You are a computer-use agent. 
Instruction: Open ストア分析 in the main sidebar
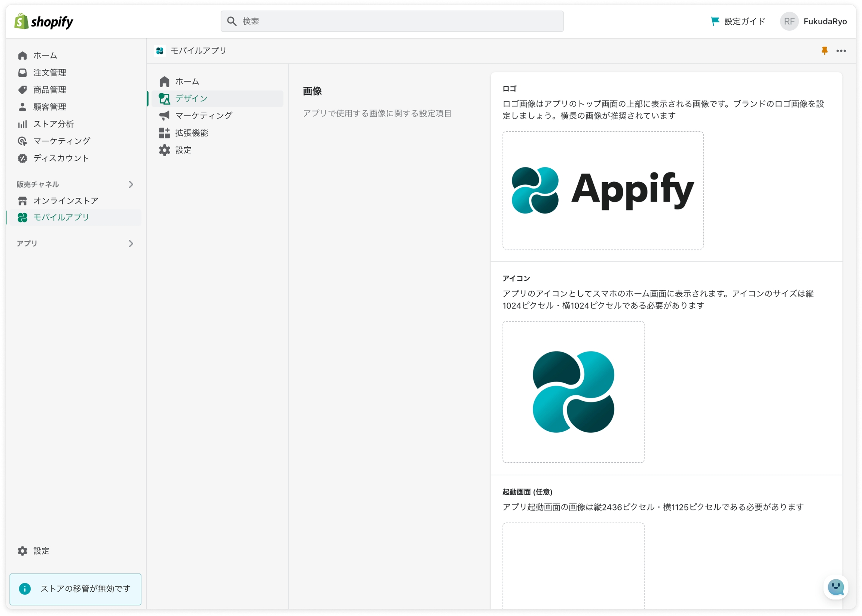click(x=54, y=124)
